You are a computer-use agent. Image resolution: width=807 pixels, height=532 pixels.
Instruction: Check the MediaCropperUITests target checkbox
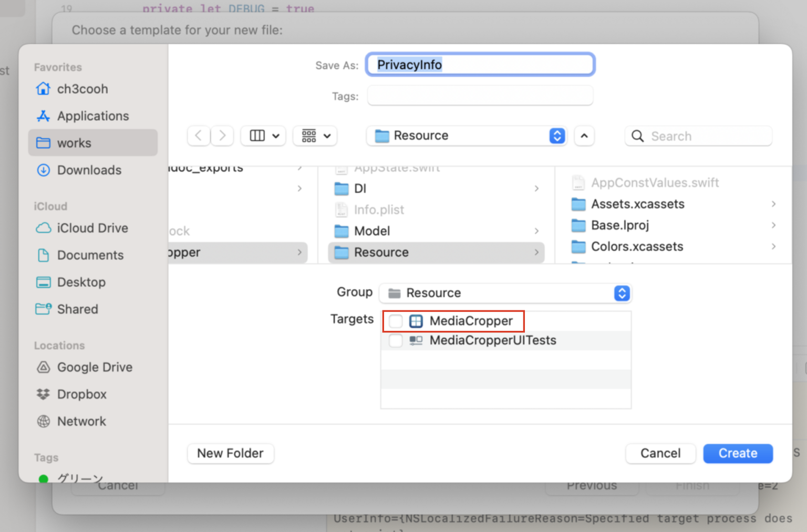pyautogui.click(x=396, y=340)
